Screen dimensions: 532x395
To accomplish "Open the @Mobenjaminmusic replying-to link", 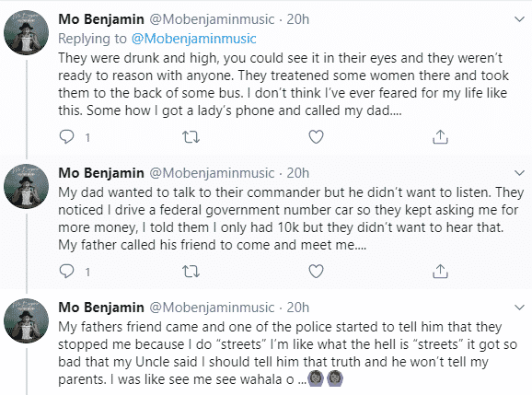I will (193, 39).
